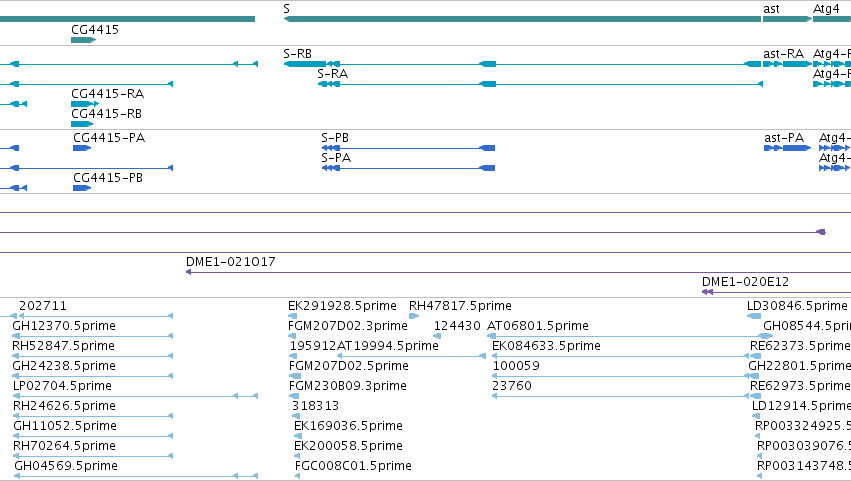Select AT19994.5prime EST label
The width and height of the screenshot is (851, 481).
click(x=388, y=346)
